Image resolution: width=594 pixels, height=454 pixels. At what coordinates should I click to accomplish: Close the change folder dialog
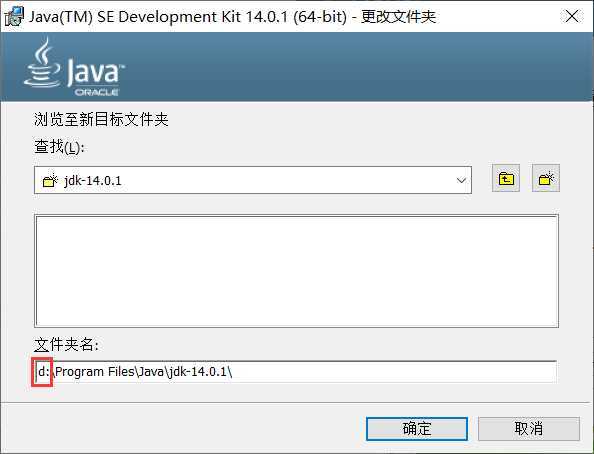572,16
